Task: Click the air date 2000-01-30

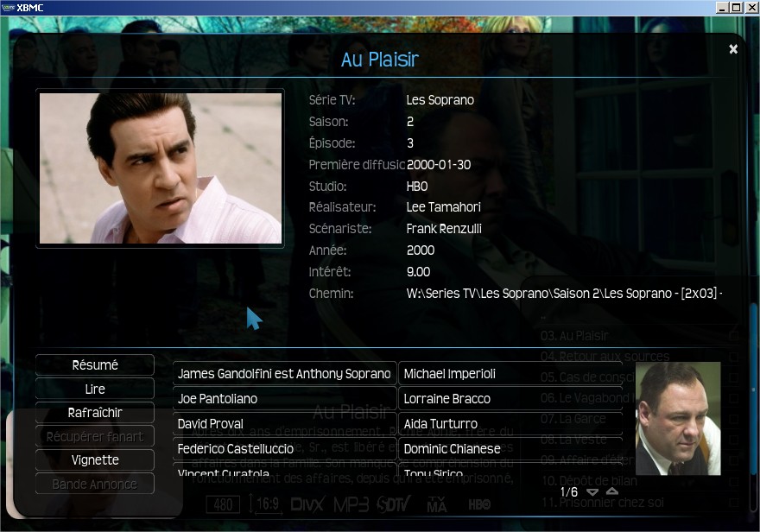Action: pyautogui.click(x=439, y=165)
